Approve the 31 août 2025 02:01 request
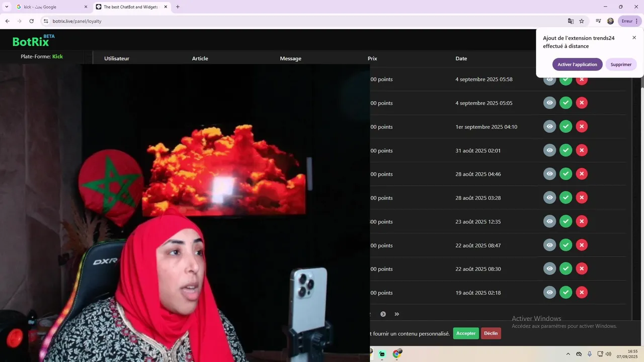The image size is (644, 362). tap(566, 150)
